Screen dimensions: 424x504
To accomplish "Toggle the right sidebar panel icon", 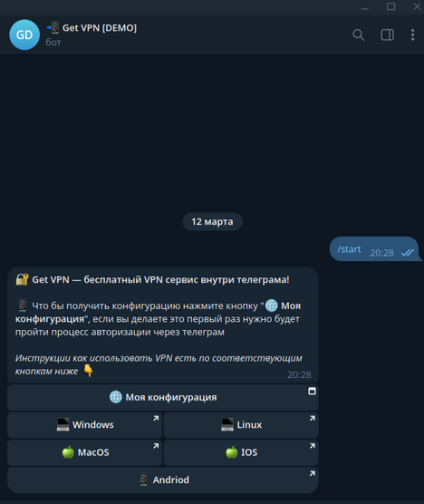I will tap(388, 34).
